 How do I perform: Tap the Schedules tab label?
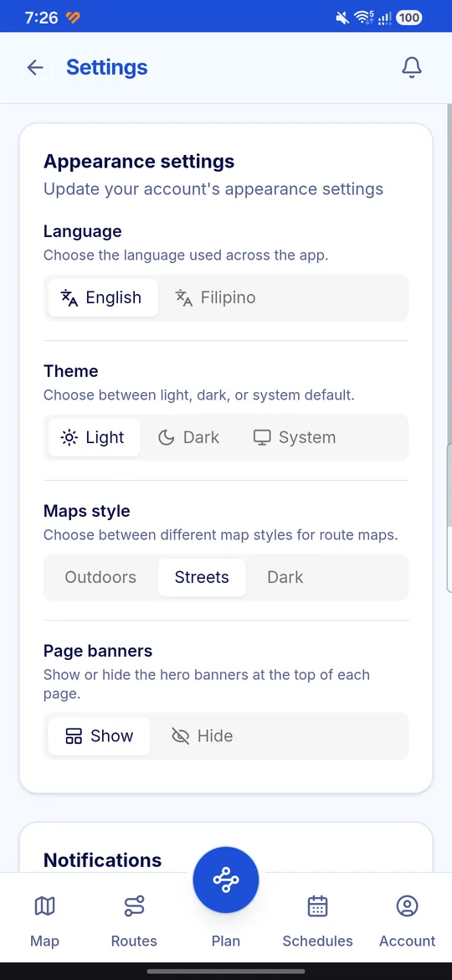318,941
